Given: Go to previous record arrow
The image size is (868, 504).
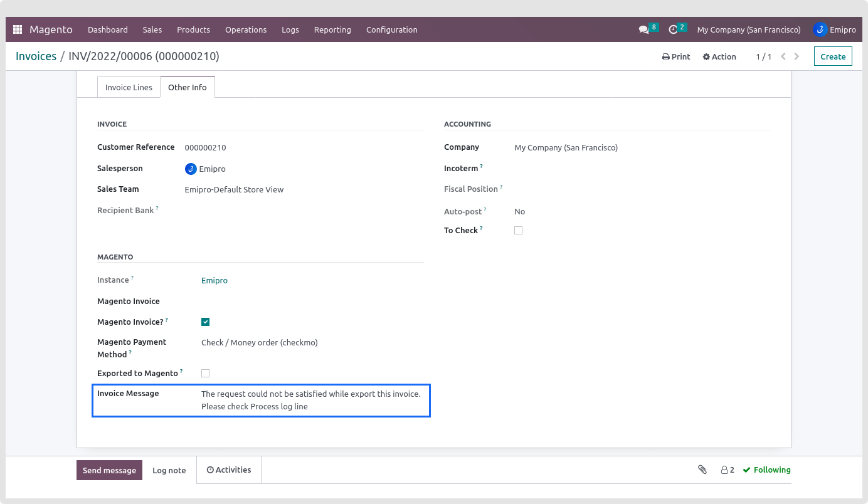Looking at the screenshot, I should (x=783, y=56).
